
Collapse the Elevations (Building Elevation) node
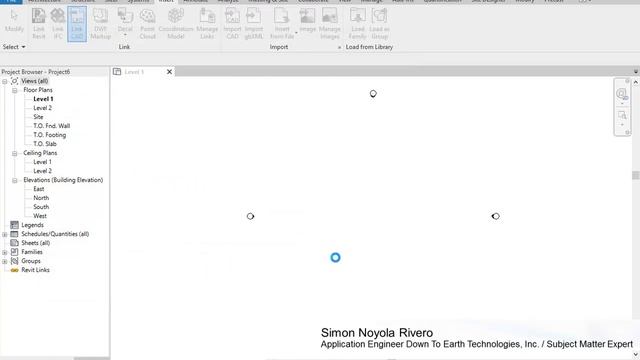click(15, 180)
